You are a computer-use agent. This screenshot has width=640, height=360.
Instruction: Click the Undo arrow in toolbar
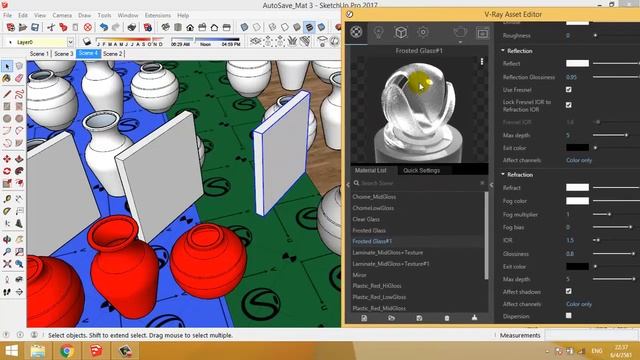pos(104,27)
